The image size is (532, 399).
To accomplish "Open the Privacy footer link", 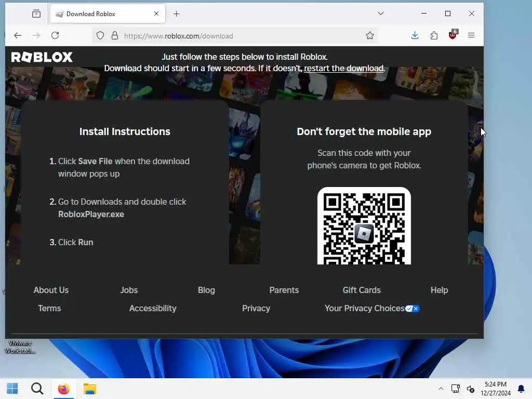I will (256, 308).
